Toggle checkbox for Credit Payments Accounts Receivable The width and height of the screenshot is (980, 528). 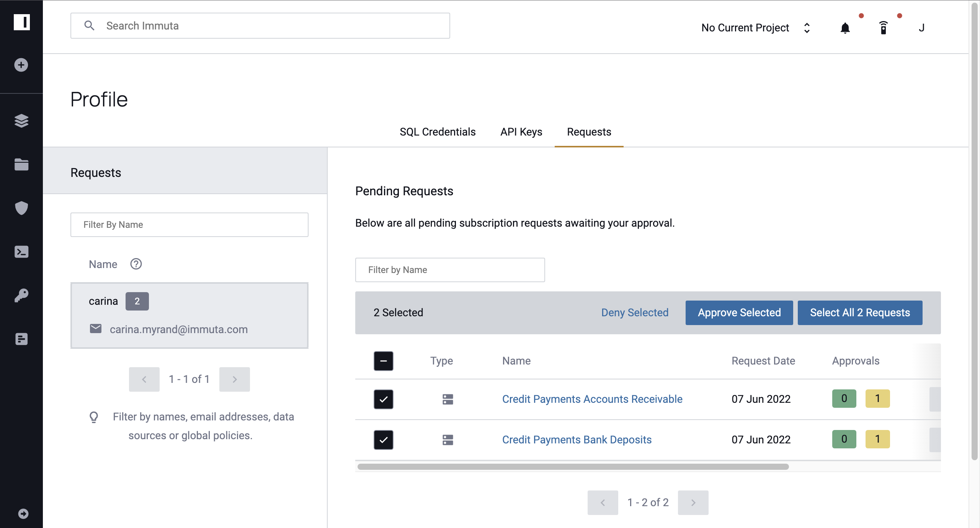384,399
